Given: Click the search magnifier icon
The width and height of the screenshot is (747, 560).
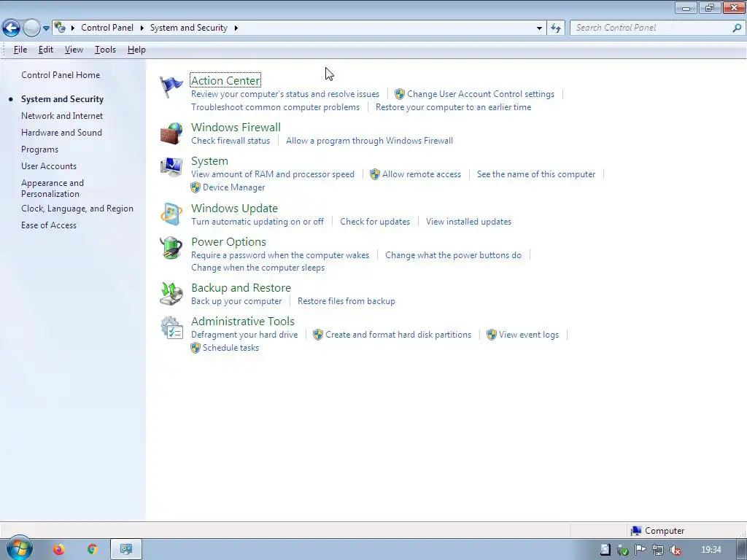Looking at the screenshot, I should (737, 28).
